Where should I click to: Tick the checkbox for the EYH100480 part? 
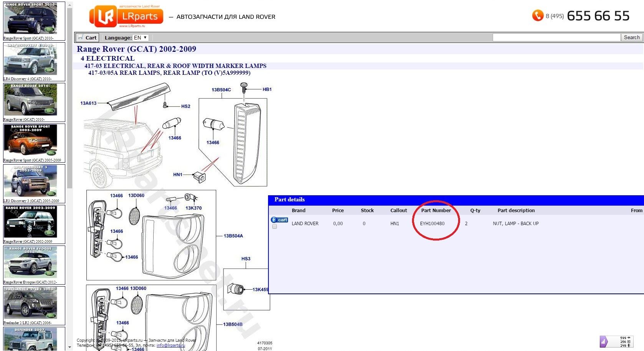pos(274,226)
